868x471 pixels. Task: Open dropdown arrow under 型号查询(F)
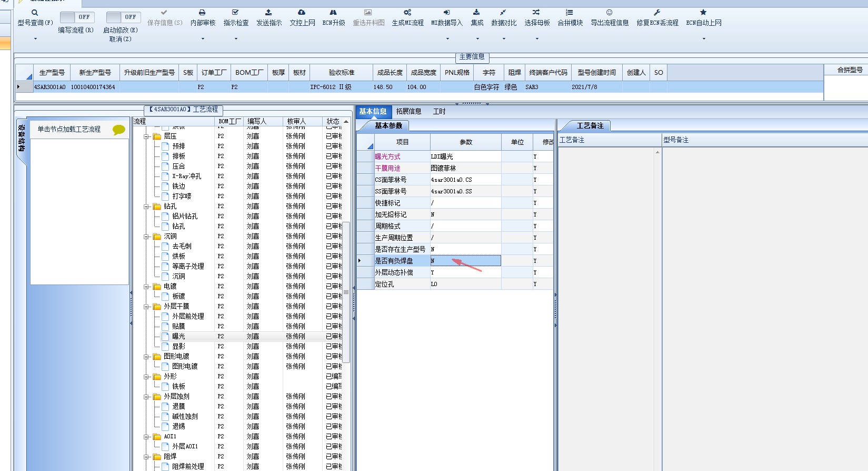(35, 39)
